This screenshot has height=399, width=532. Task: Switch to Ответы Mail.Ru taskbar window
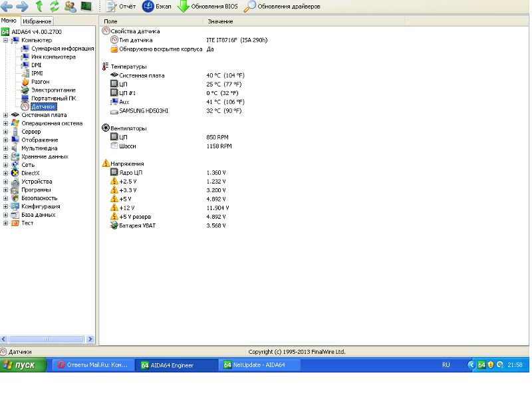[x=93, y=365]
